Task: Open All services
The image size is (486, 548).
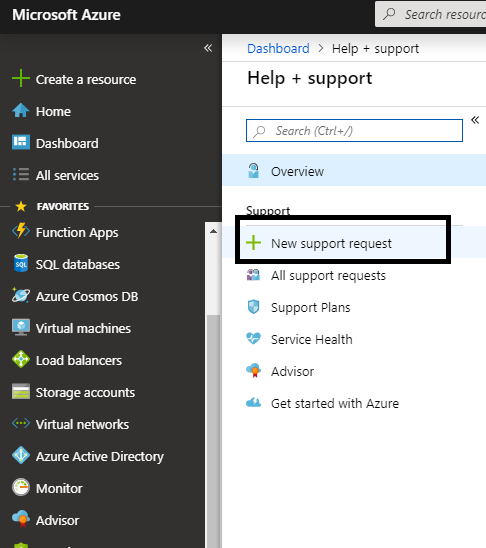Action: pyautogui.click(x=67, y=175)
